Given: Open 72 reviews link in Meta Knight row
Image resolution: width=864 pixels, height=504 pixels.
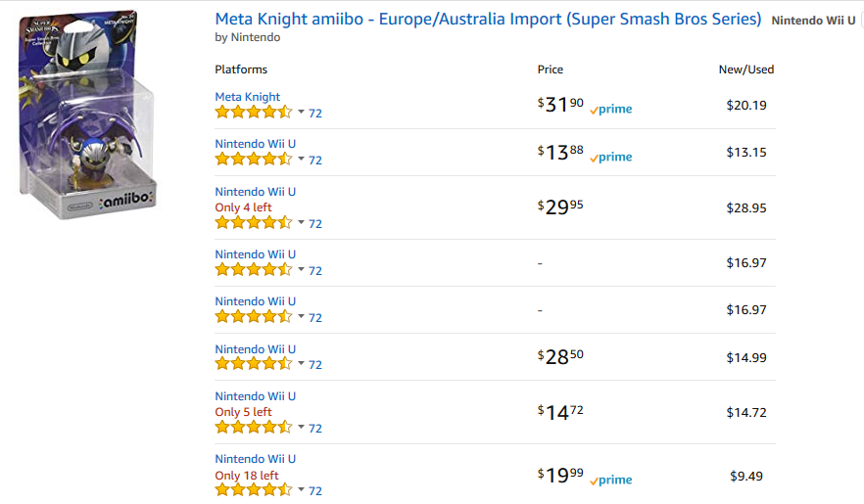Looking at the screenshot, I should tap(315, 114).
